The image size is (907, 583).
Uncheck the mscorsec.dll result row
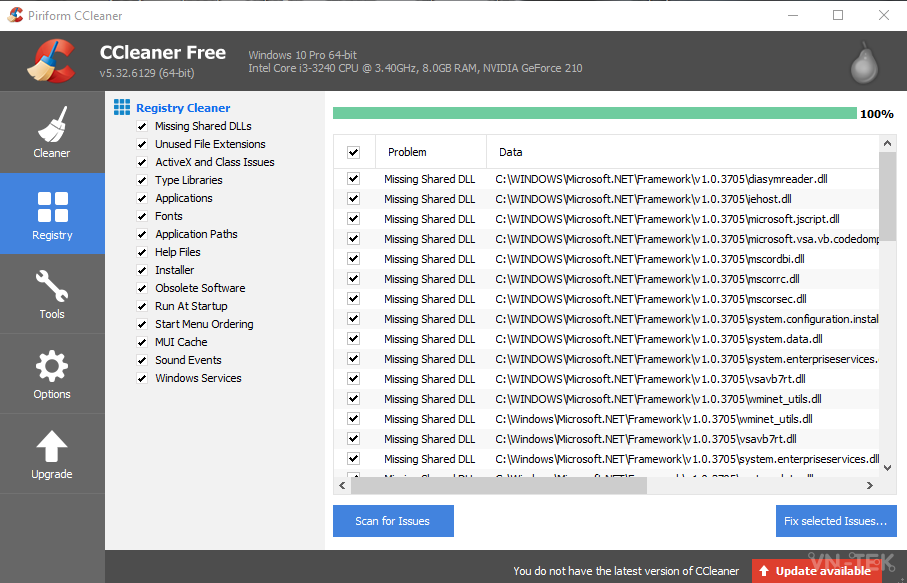coord(353,298)
